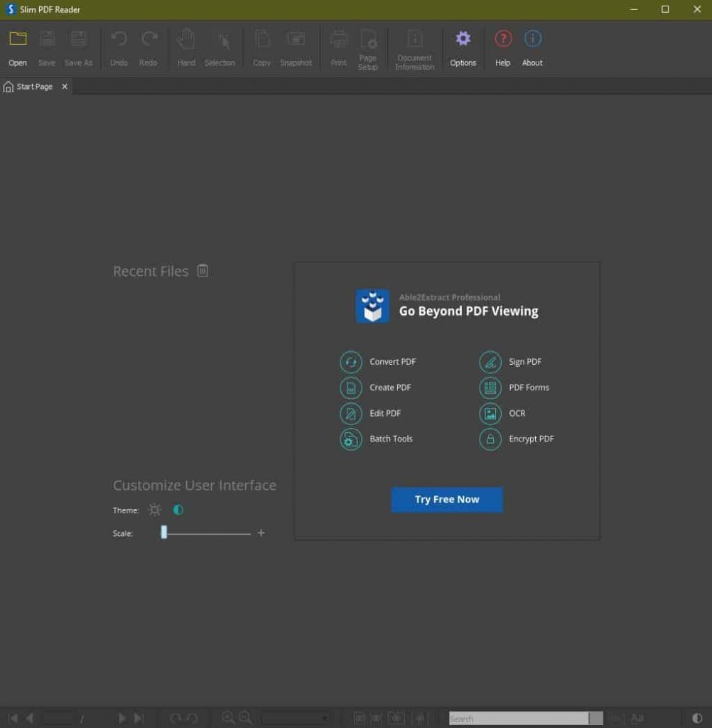Screen dimensions: 712x728
Task: Go to first page in bottom bar
Action: click(14, 718)
